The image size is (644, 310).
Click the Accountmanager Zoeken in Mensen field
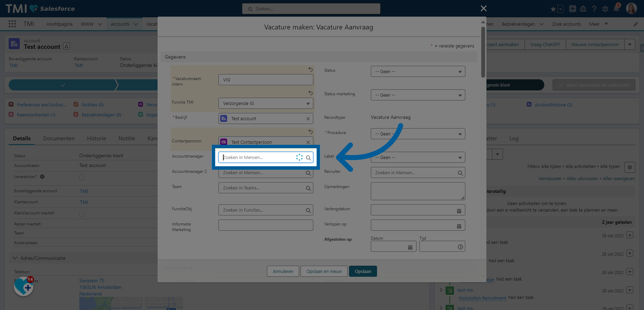(266, 157)
